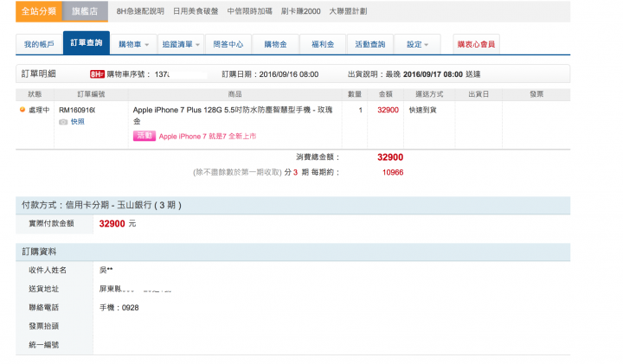
Task: Click the 訂單編號 column header
Action: click(91, 94)
